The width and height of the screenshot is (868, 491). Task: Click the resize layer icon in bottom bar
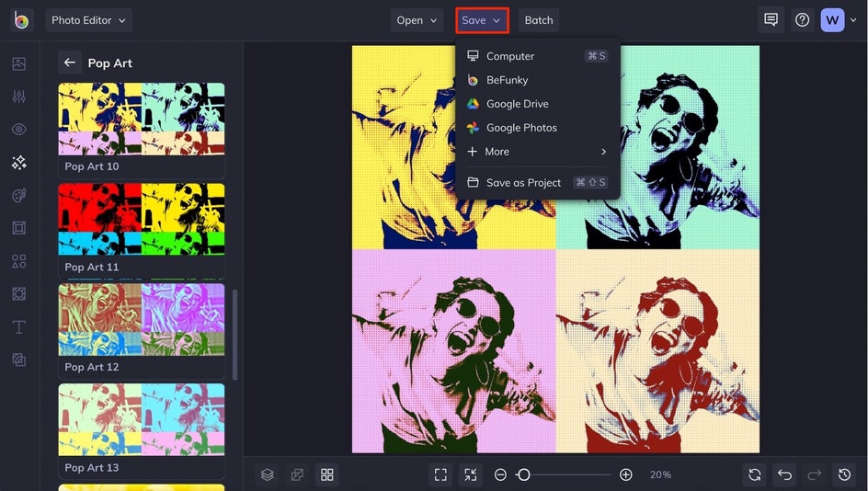[x=297, y=474]
